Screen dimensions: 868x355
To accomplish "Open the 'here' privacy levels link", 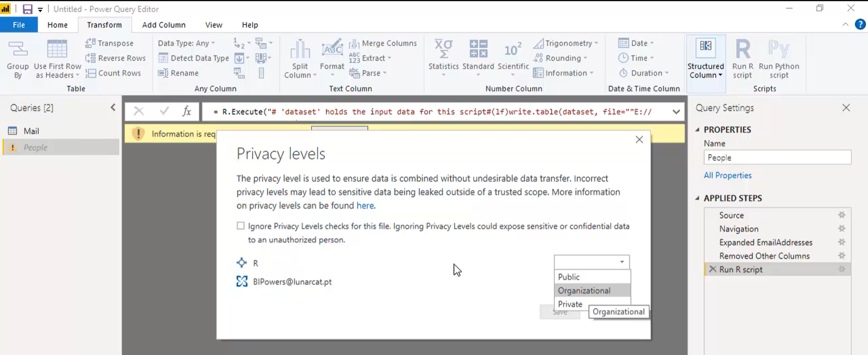I will (365, 206).
